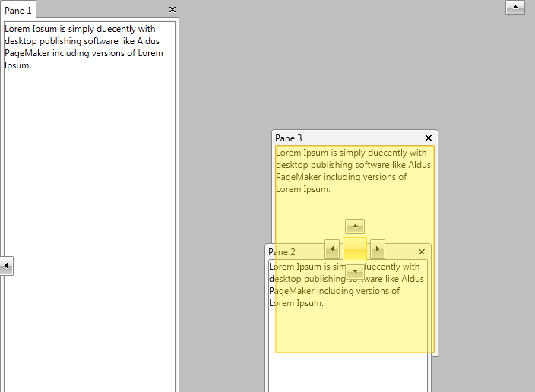This screenshot has width=535, height=392.
Task: Click the dock-left arrow in the docking compass
Action: click(332, 249)
